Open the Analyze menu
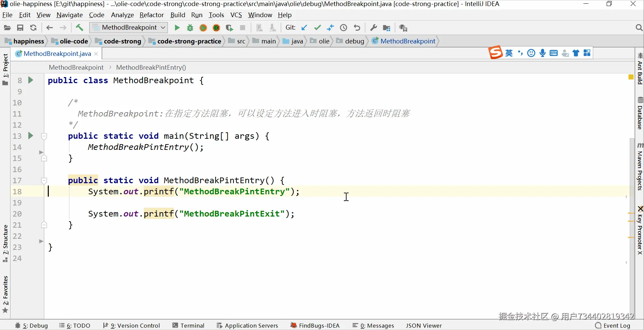Viewport: 644px width, 330px height. tap(122, 15)
